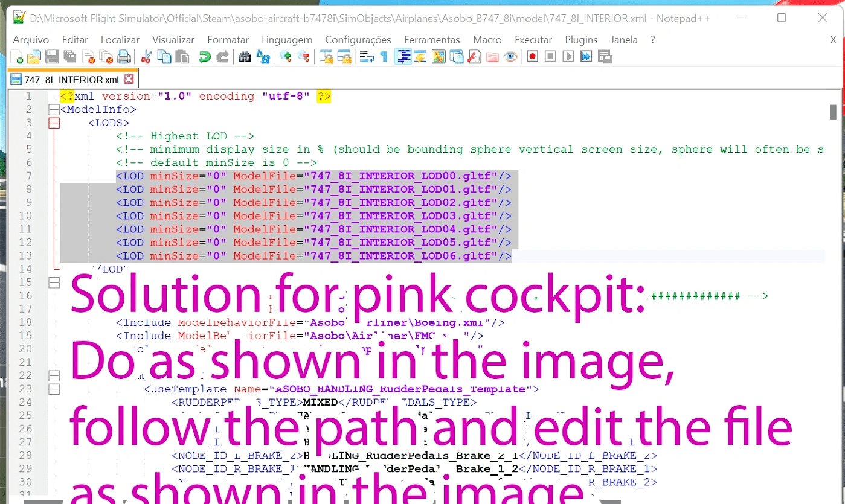This screenshot has height=504, width=845.
Task: Start macro recording with red record icon
Action: pos(532,57)
